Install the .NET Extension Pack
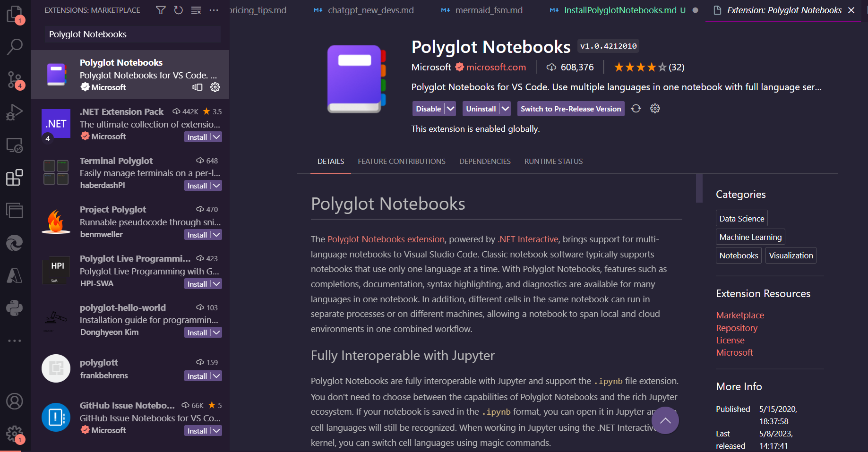This screenshot has height=452, width=868. click(x=197, y=137)
